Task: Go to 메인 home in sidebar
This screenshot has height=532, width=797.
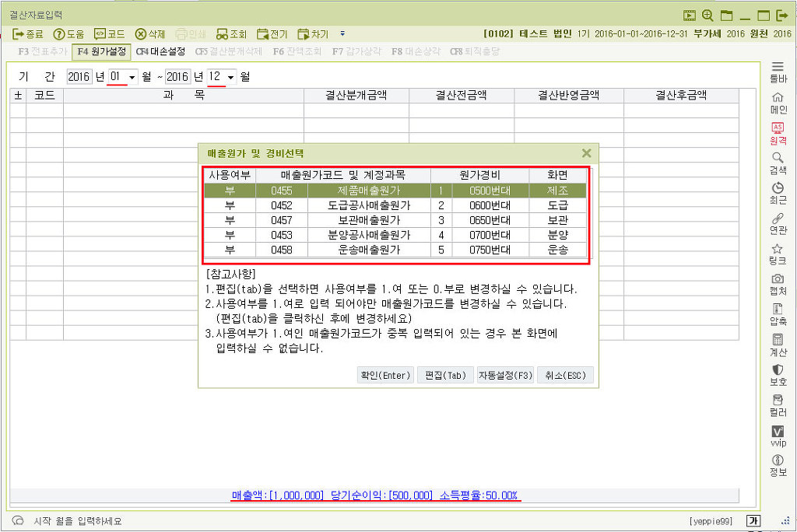Action: pos(778,103)
